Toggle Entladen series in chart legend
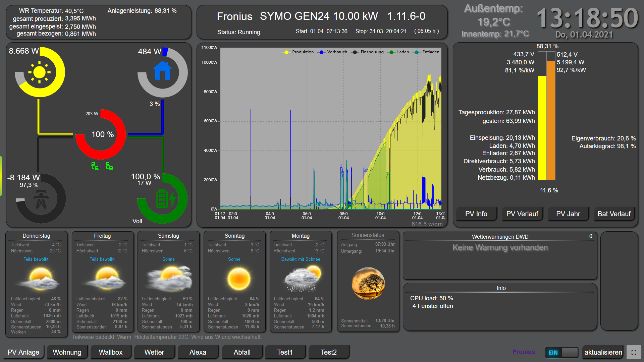The height and width of the screenshot is (362, 644). pyautogui.click(x=427, y=52)
